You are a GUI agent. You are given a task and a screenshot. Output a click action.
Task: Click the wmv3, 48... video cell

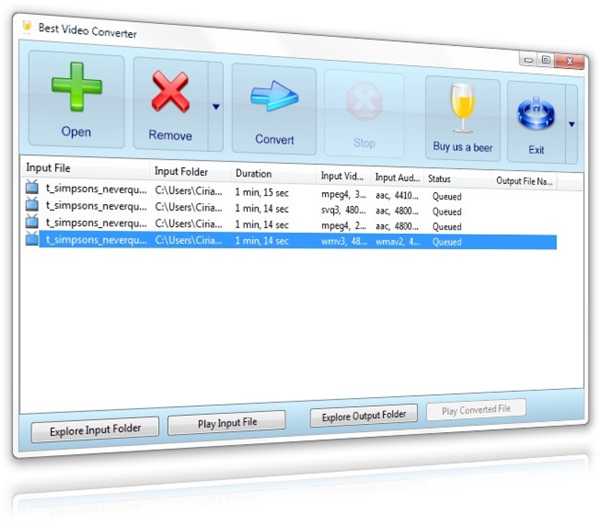[344, 241]
